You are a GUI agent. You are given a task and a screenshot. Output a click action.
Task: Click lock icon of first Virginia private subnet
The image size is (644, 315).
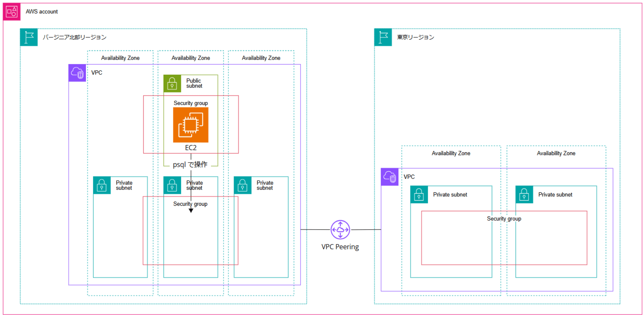click(x=102, y=185)
